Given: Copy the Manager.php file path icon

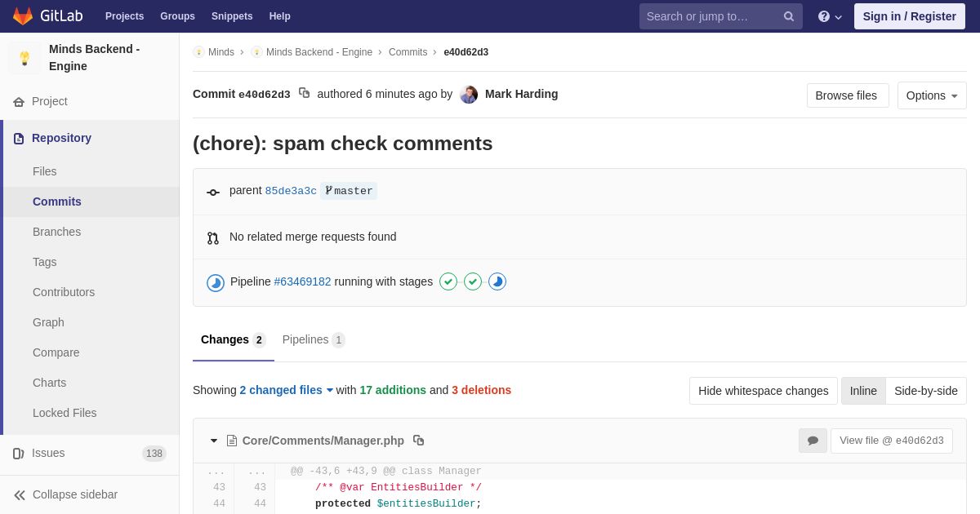Looking at the screenshot, I should tap(419, 441).
